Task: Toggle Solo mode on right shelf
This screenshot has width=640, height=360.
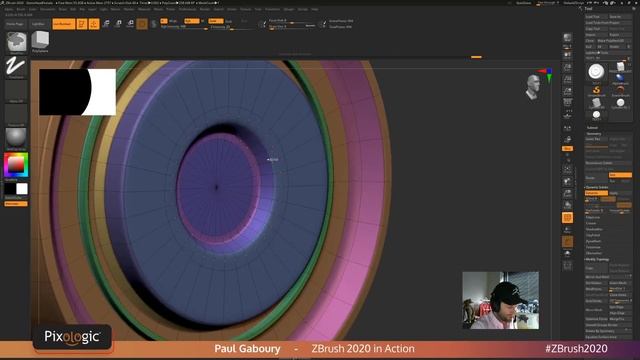Action: 567,254
